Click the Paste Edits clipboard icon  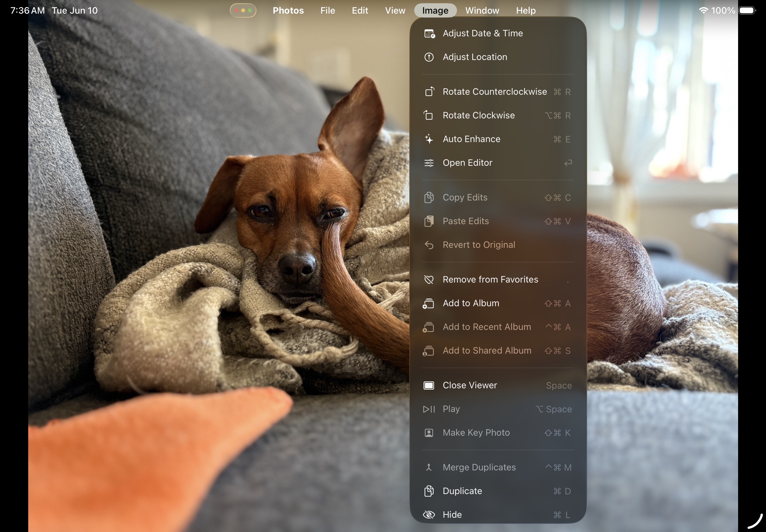pyautogui.click(x=429, y=221)
